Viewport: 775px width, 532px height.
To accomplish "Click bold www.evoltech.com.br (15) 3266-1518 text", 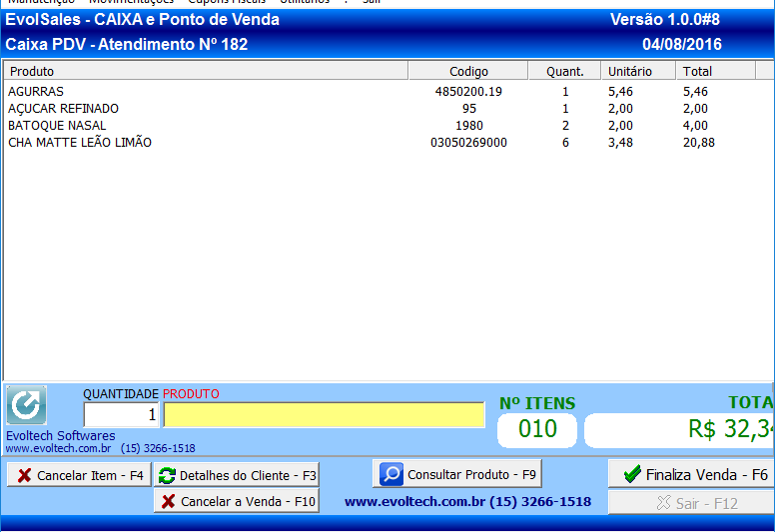I will coord(467,501).
